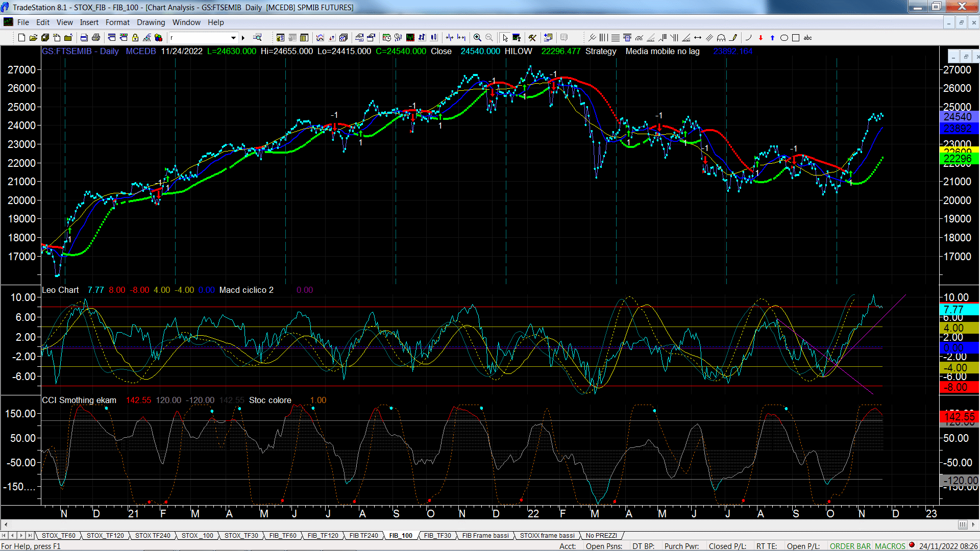
Task: Open the Insert menu
Action: click(89, 22)
